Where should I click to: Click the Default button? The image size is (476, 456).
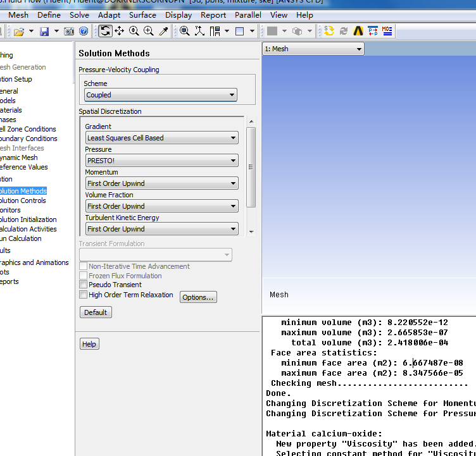(96, 312)
